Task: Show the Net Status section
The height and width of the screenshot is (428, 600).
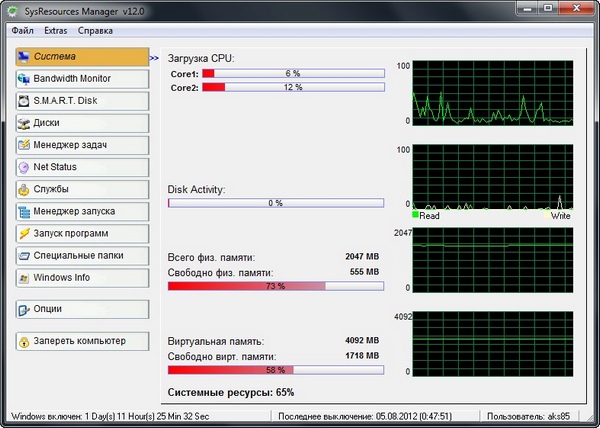Action: pos(82,168)
